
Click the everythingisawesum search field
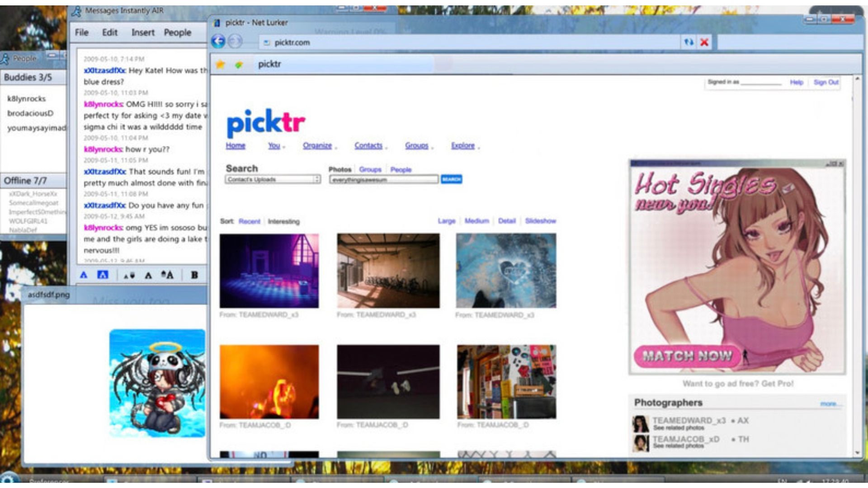point(384,179)
